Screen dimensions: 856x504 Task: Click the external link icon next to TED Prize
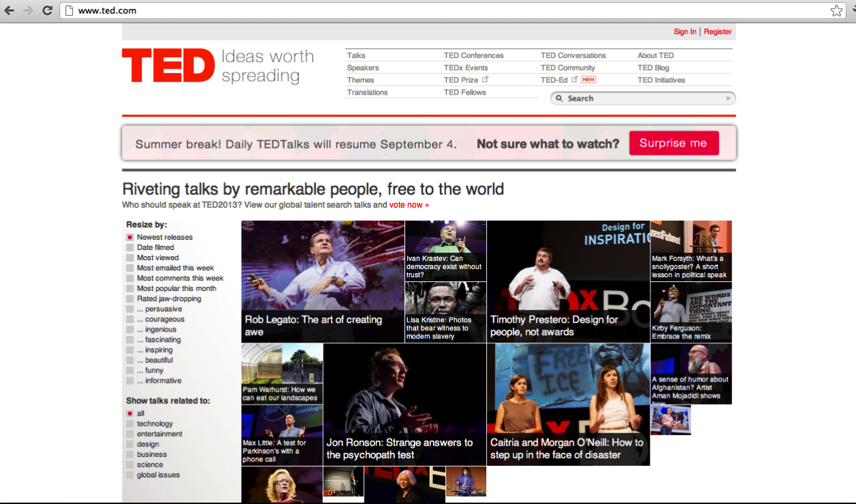[486, 80]
